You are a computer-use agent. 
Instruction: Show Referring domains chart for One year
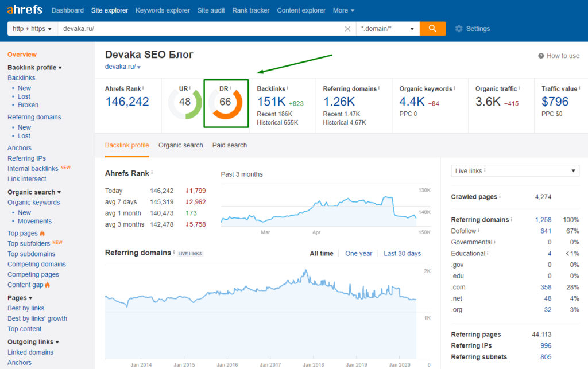(359, 254)
